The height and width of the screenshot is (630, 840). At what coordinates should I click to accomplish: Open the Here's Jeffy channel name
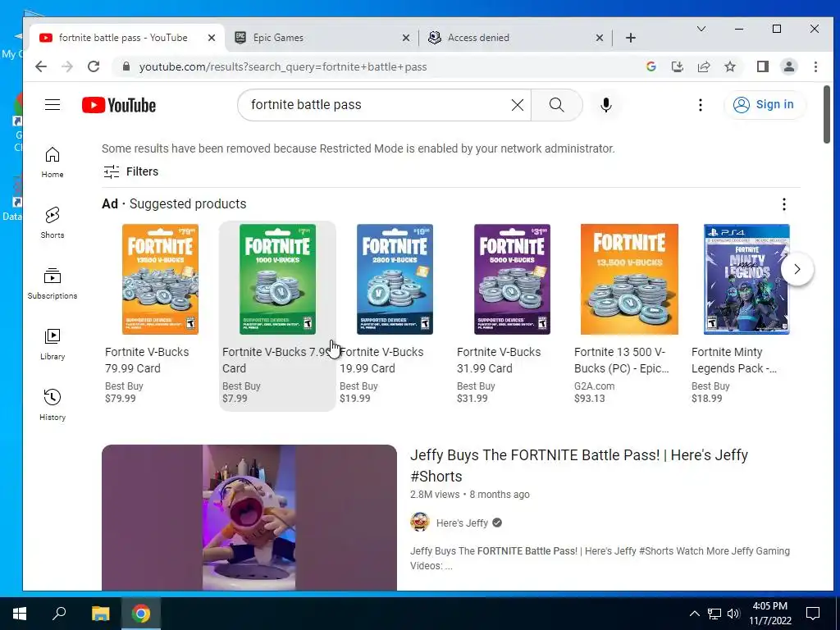tap(462, 523)
